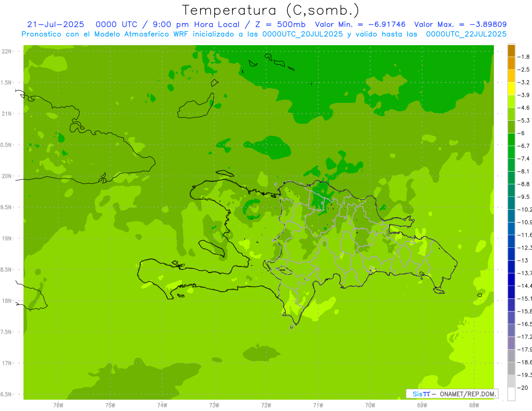Image resolution: width=532 pixels, height=411 pixels.
Task: Click the 'Temperatura (C,somb.)' map title
Action: [x=270, y=10]
